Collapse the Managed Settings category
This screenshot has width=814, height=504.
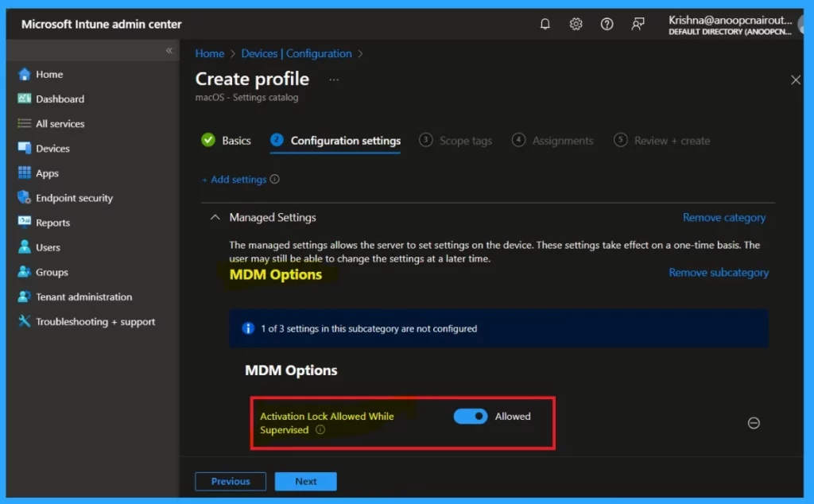(215, 218)
